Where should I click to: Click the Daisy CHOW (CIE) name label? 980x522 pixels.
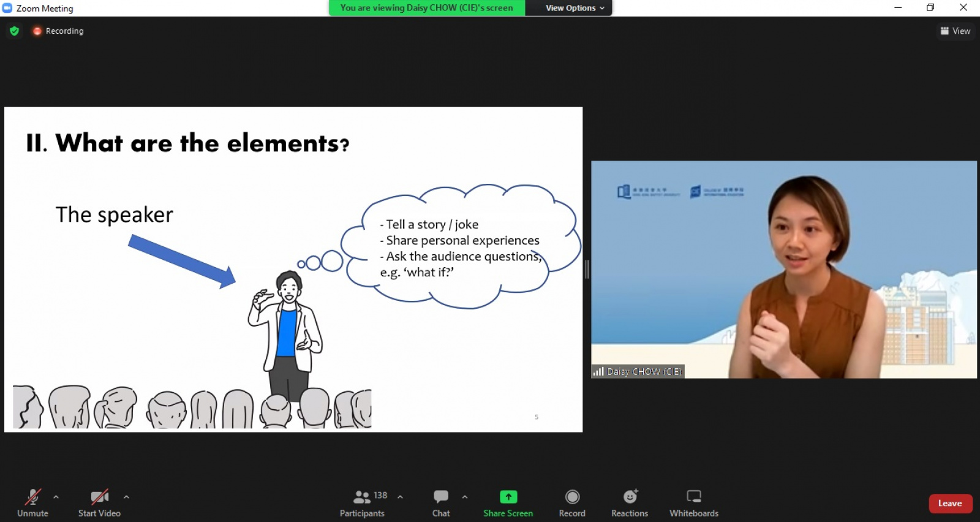[x=638, y=371]
